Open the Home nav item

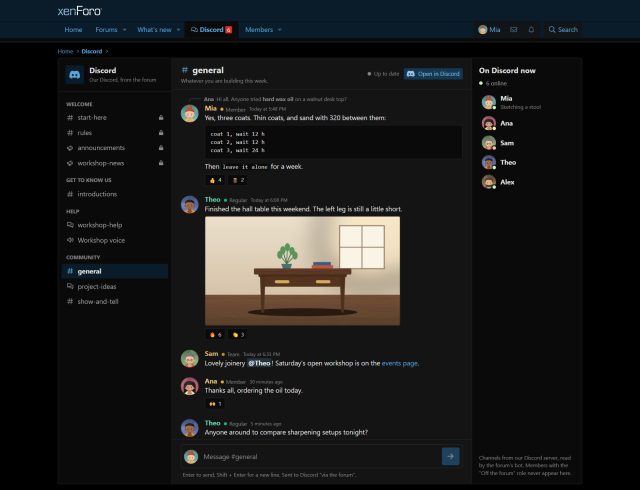(x=73, y=29)
